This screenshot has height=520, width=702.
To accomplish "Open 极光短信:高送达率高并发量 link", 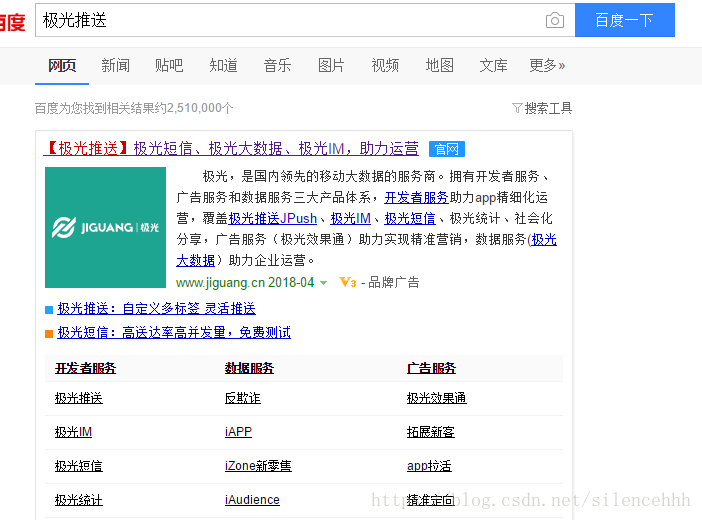I will point(174,333).
